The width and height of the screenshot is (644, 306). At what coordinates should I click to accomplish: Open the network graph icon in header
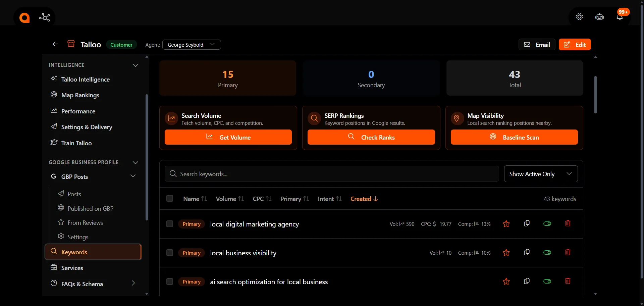pos(45,17)
